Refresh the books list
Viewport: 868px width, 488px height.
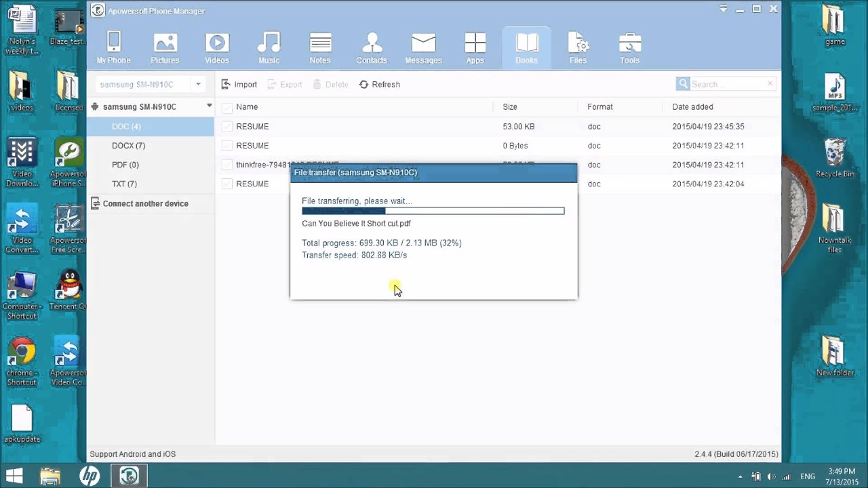click(x=380, y=84)
